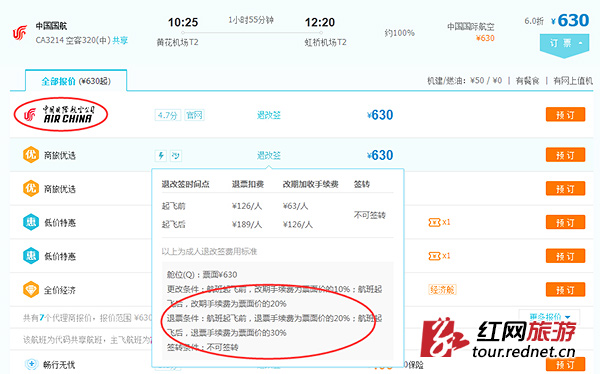
Task: Click the 中国国航 airline name
Action: pyautogui.click(x=51, y=26)
